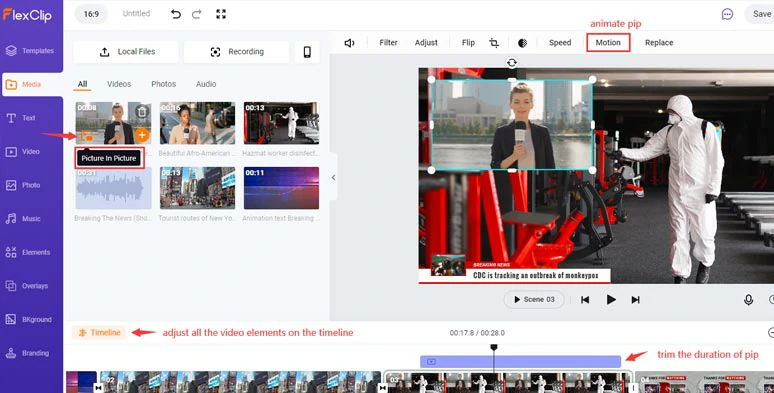Open the 16:9 aspect ratio selector
Image resolution: width=774 pixels, height=393 pixels.
[91, 14]
